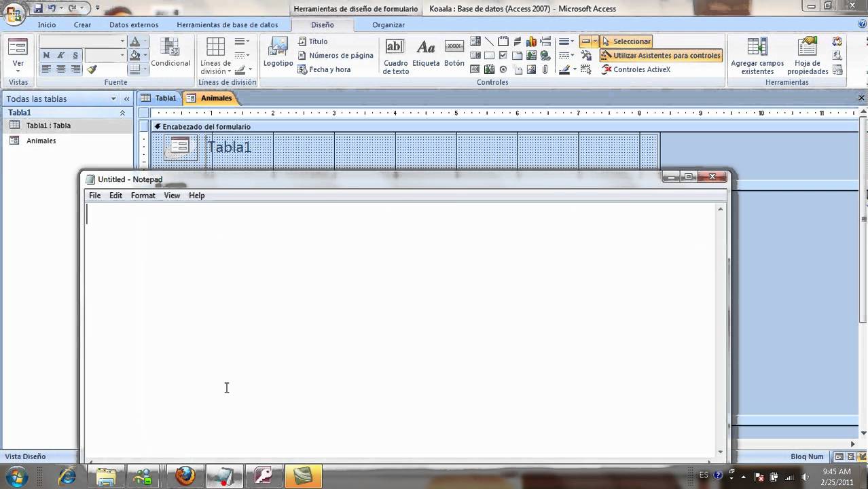Toggle Utilizar Asistentes para controles
Screen dimensions: 868x489
click(661, 56)
